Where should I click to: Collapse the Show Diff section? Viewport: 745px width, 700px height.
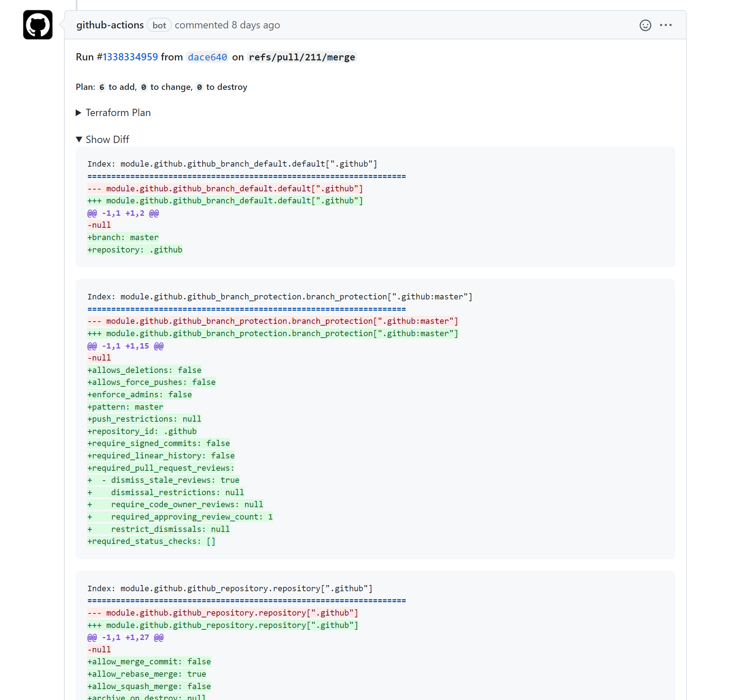point(107,139)
